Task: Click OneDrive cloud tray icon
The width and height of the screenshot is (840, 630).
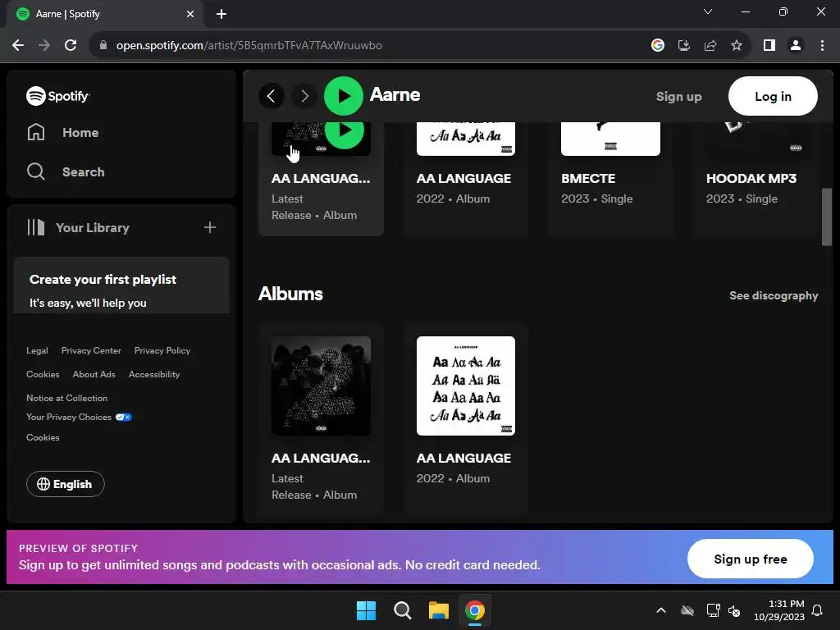Action: tap(687, 610)
